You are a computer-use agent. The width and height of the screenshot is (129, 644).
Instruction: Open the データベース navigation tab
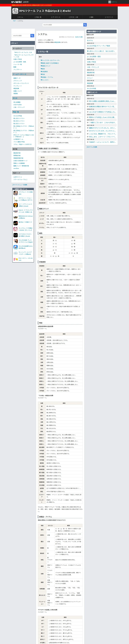[56, 17]
